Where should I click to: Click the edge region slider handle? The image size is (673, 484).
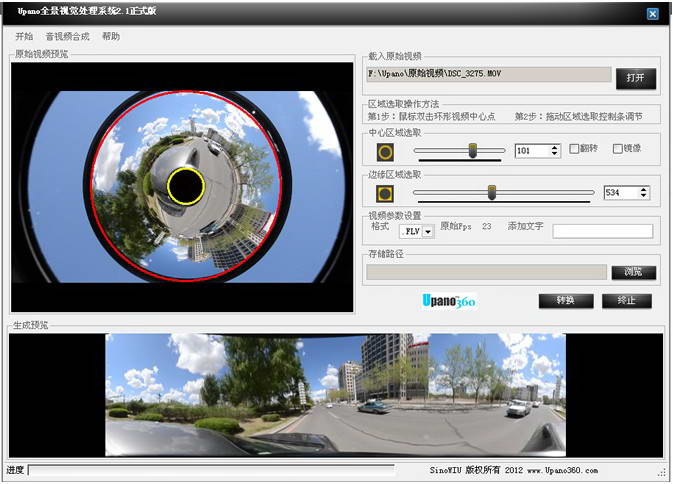(492, 192)
